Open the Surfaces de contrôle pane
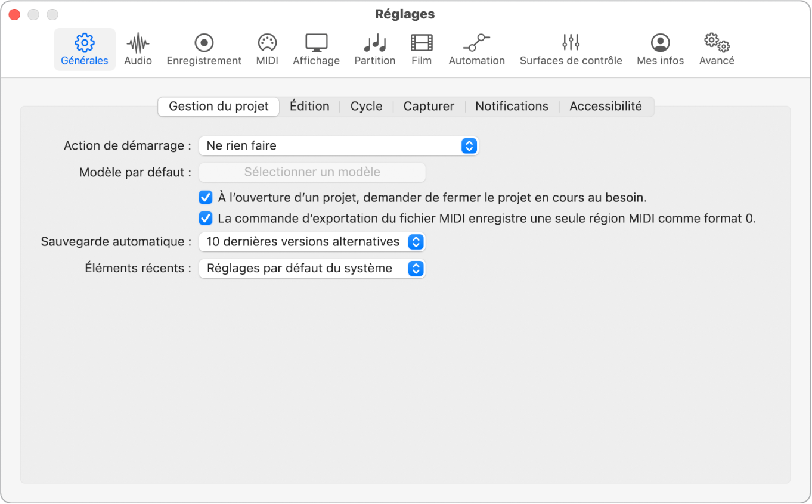Viewport: 812px width, 504px height. (x=571, y=49)
